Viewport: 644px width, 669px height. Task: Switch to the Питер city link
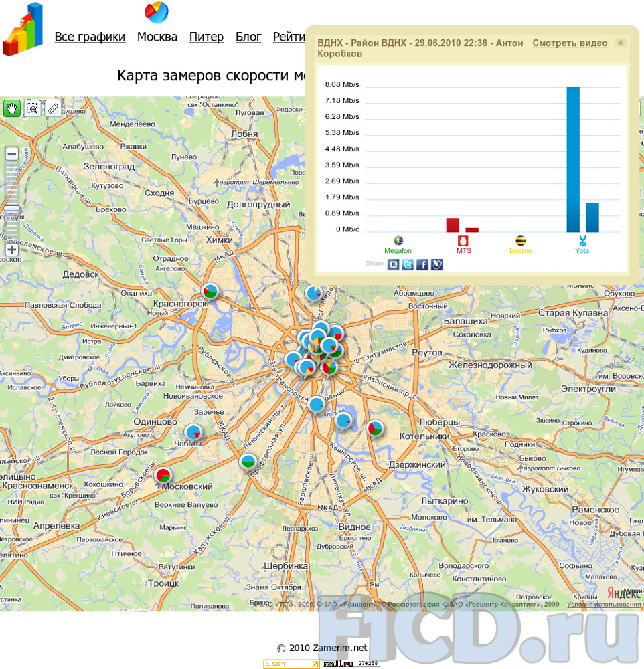pyautogui.click(x=206, y=37)
